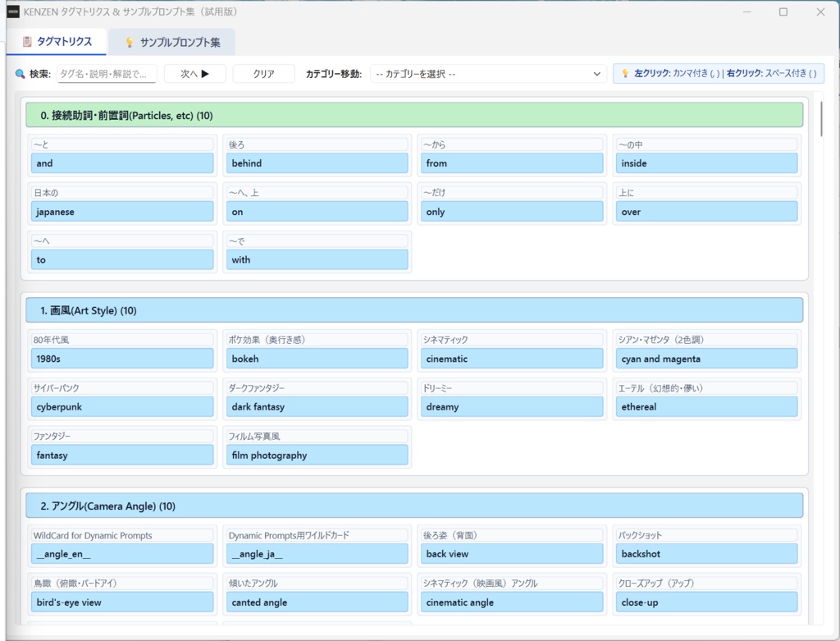Click the クリア button
The image size is (840, 641).
pos(263,74)
